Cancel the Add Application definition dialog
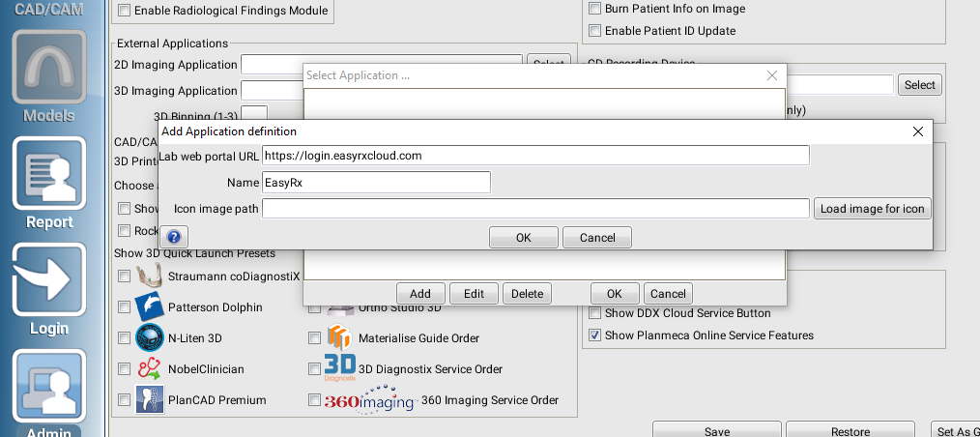 click(x=597, y=238)
